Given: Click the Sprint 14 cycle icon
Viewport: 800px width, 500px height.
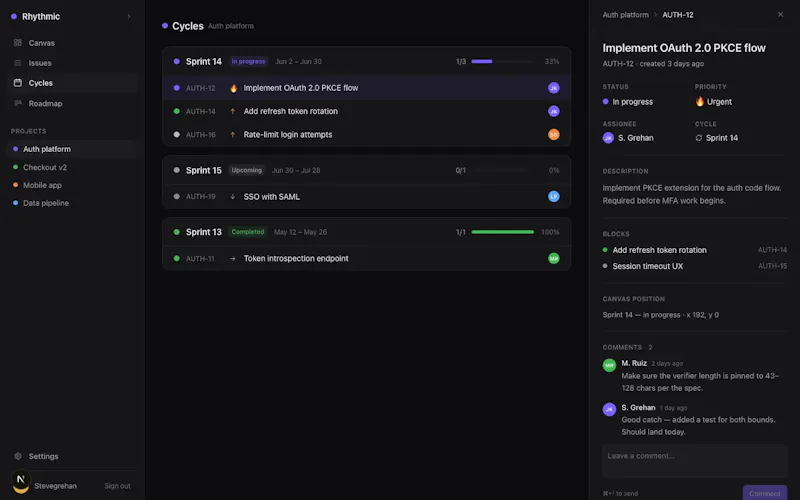Looking at the screenshot, I should tap(698, 138).
